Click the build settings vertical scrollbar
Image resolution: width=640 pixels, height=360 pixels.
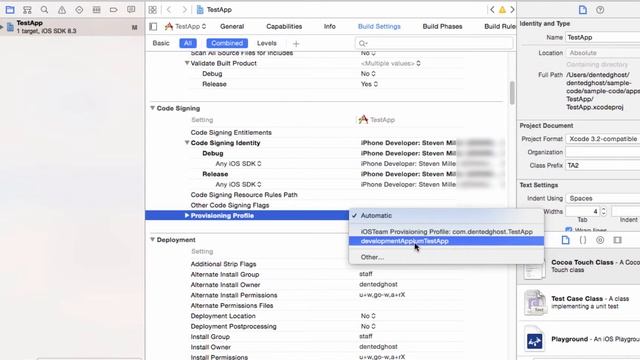(512, 93)
